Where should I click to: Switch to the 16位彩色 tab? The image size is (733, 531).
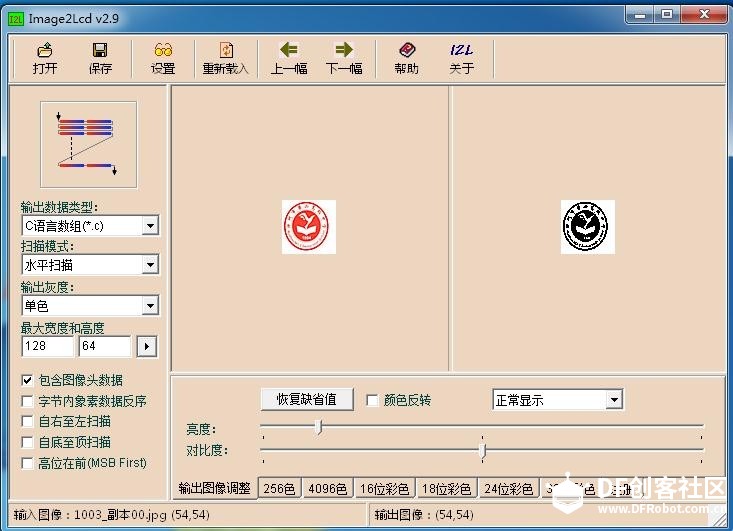385,489
